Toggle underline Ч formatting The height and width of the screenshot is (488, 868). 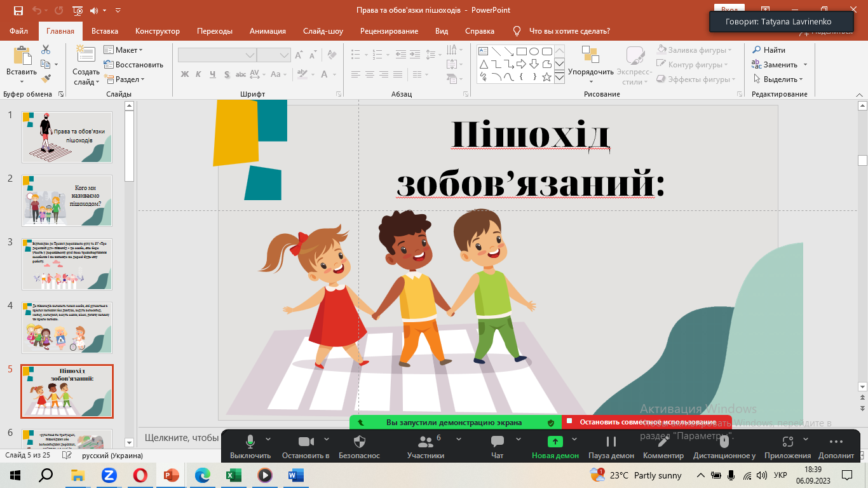point(212,74)
